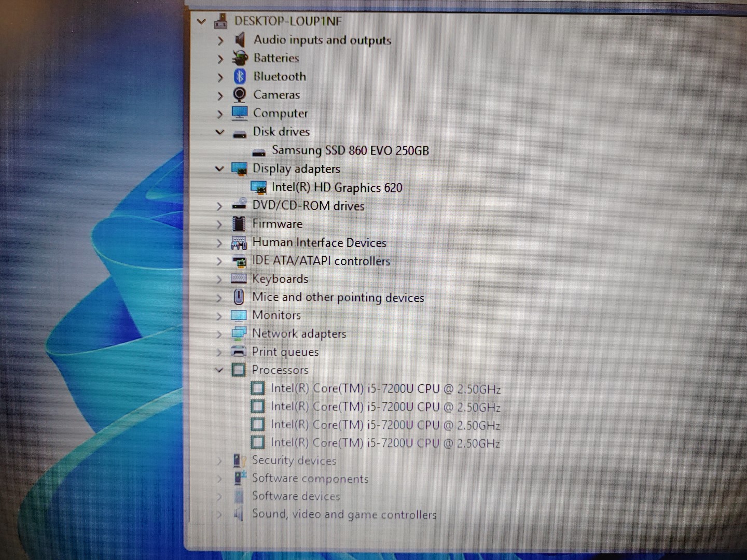Click the Mice and other pointing devices icon

tap(239, 297)
